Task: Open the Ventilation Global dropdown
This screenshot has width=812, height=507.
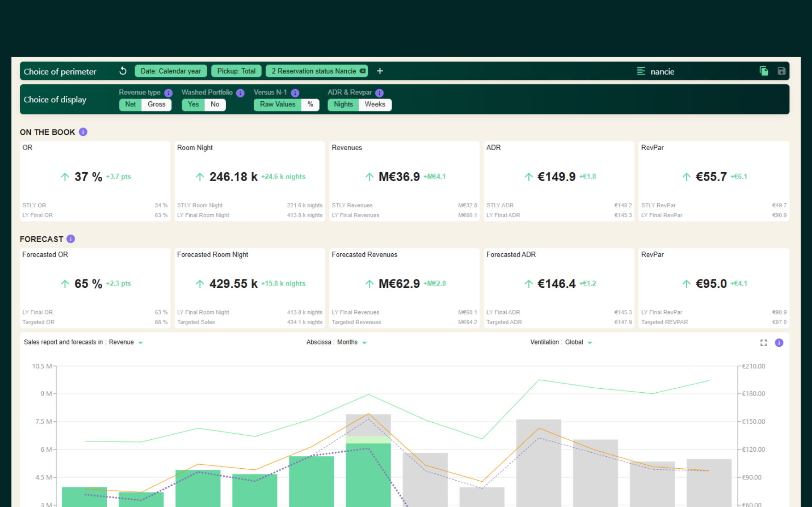Action: coord(578,342)
